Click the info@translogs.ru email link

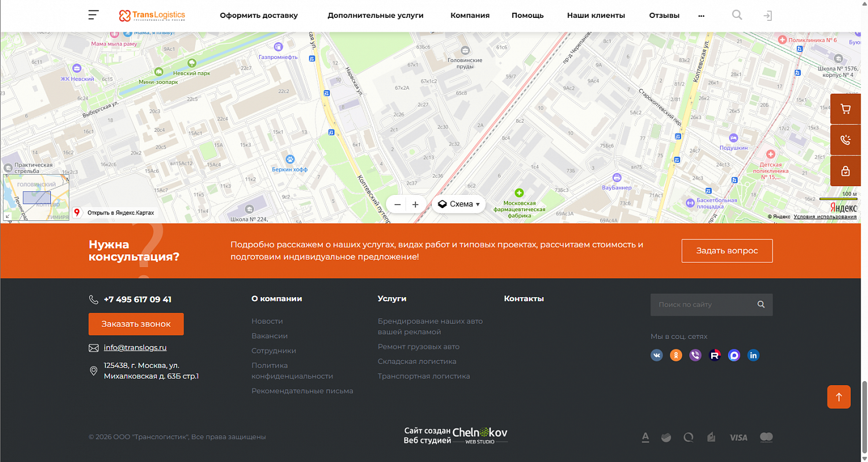[135, 348]
